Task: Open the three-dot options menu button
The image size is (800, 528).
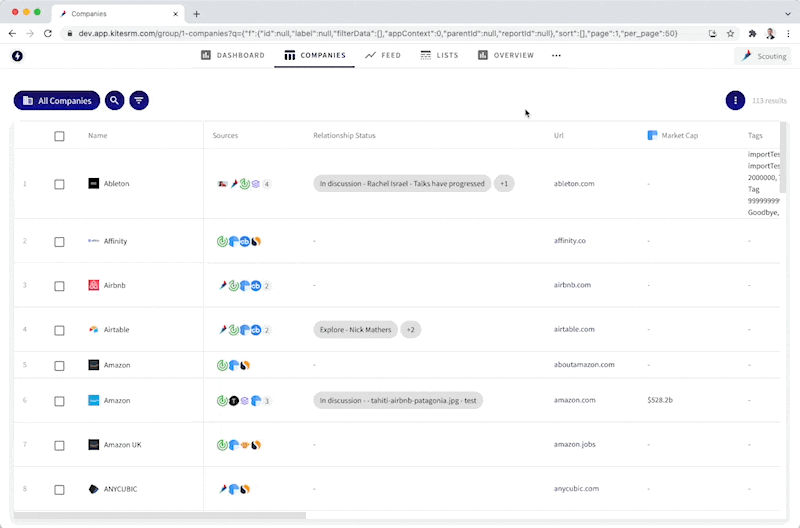Action: (735, 100)
